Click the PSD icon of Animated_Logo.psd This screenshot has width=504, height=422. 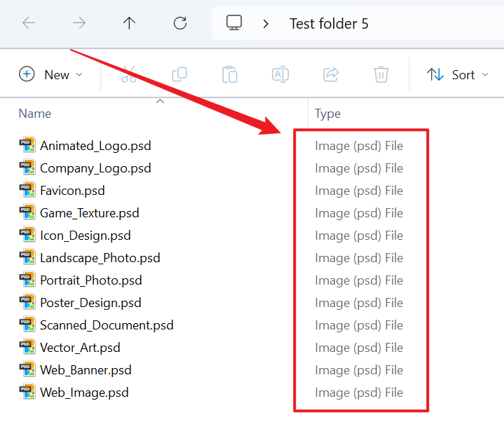(27, 144)
